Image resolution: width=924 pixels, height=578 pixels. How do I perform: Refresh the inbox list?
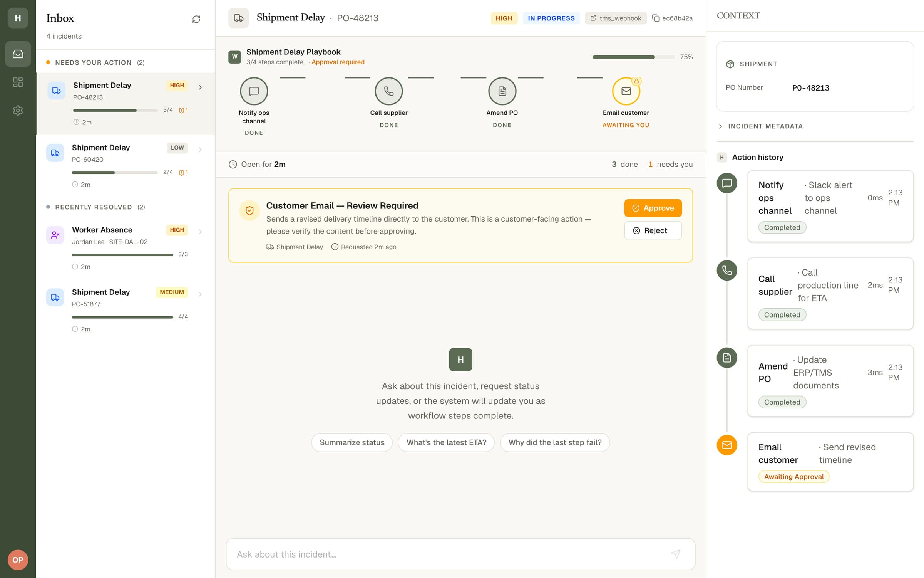coord(196,19)
